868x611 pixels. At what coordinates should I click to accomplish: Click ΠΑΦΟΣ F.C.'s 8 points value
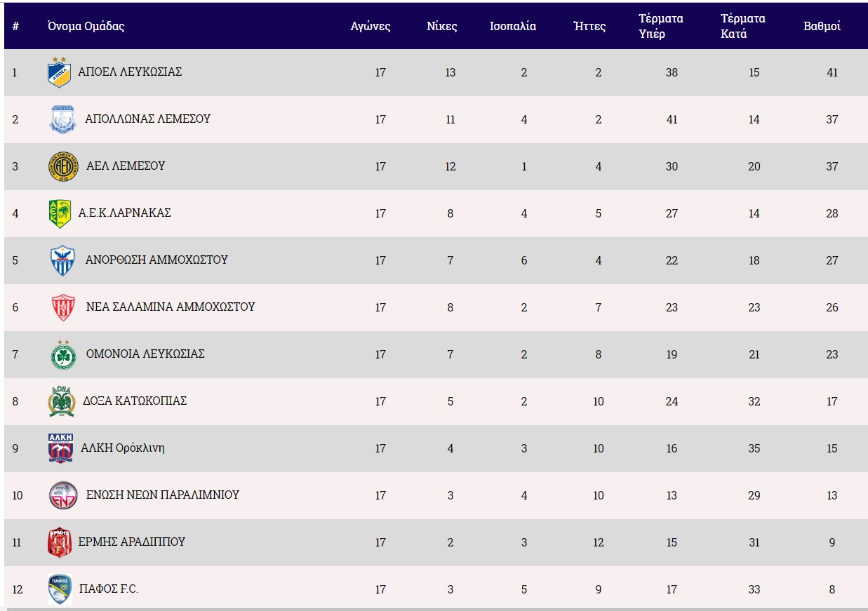click(832, 589)
